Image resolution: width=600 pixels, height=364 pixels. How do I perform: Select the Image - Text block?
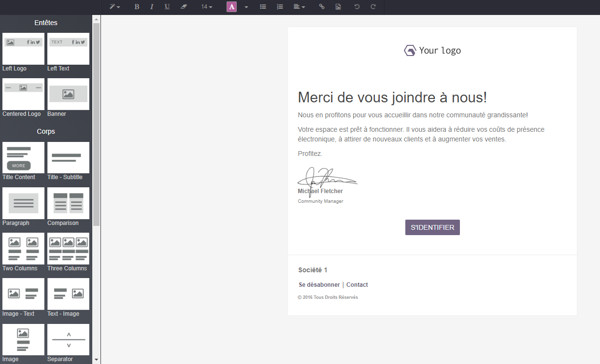(x=23, y=298)
